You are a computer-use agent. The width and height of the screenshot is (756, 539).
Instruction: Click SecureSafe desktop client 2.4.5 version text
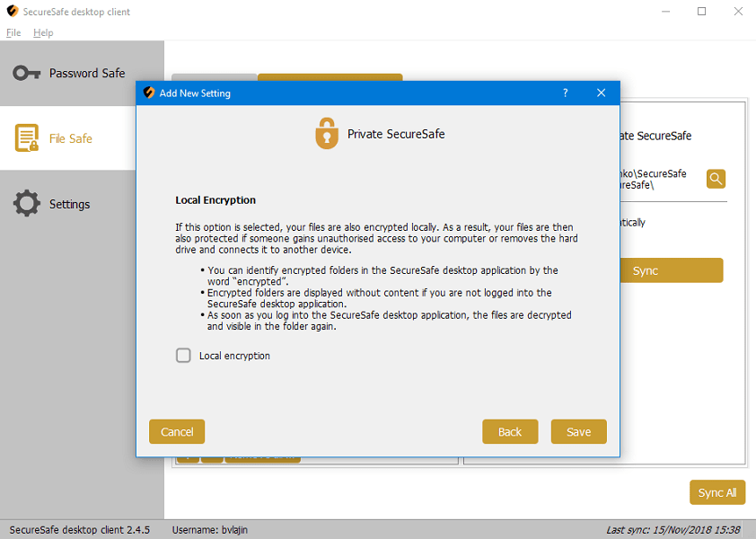tap(80, 530)
